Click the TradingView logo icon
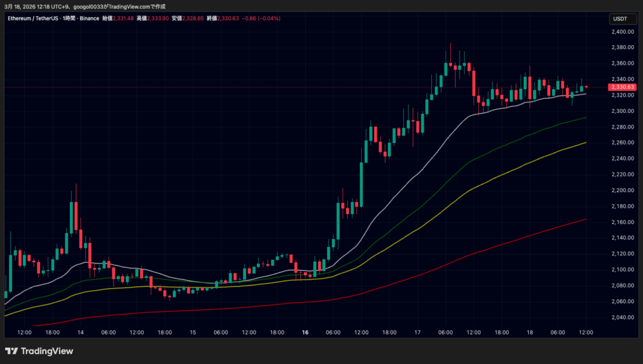Image resolution: width=643 pixels, height=364 pixels. click(11, 351)
